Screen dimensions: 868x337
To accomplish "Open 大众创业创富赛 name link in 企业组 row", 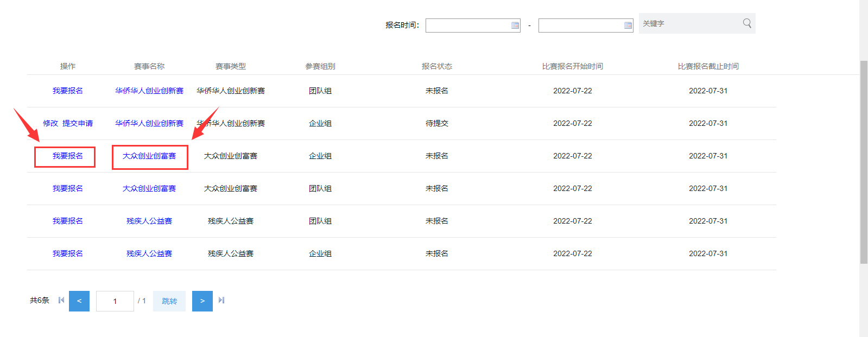I will (x=149, y=156).
